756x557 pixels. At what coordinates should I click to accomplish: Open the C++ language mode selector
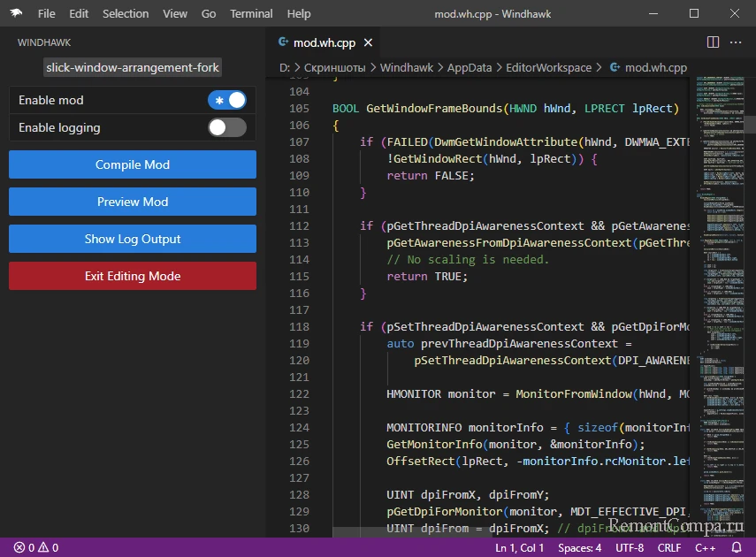click(705, 548)
